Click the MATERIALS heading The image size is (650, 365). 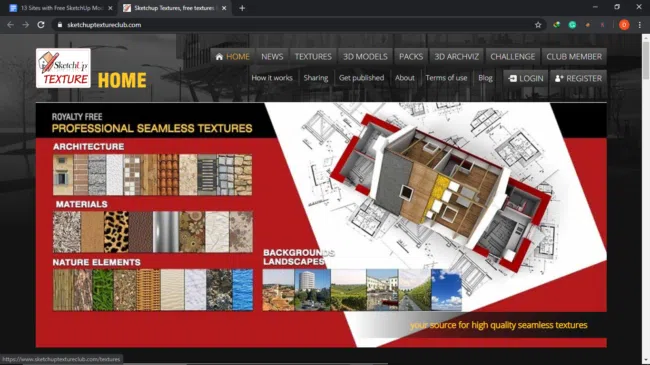tap(81, 204)
